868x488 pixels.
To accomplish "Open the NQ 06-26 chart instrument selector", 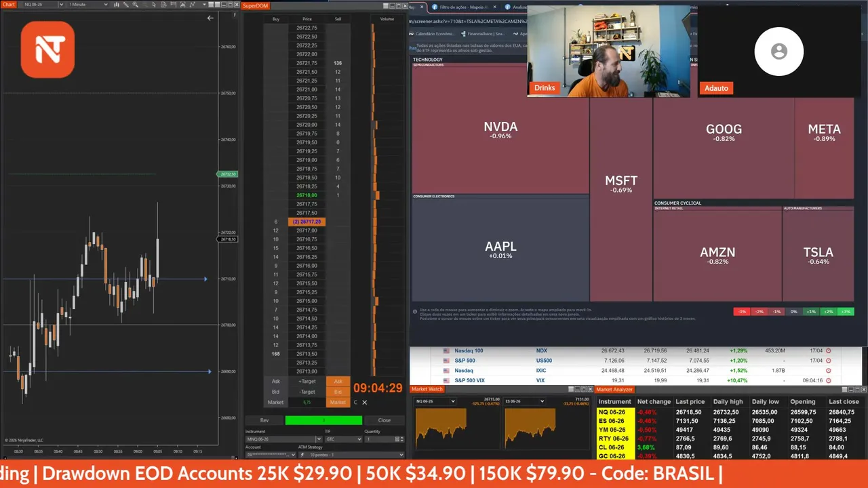I will pyautogui.click(x=42, y=4).
